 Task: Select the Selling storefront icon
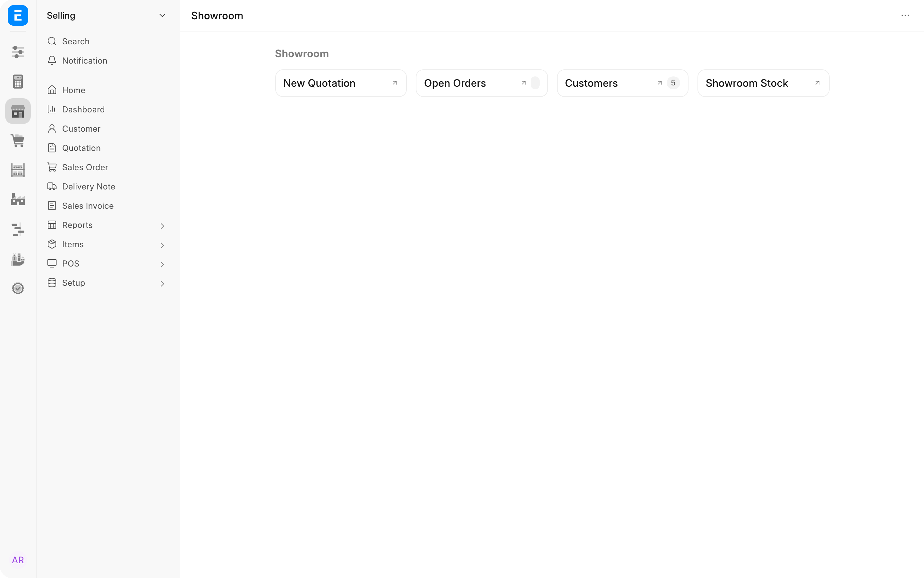coord(18,111)
